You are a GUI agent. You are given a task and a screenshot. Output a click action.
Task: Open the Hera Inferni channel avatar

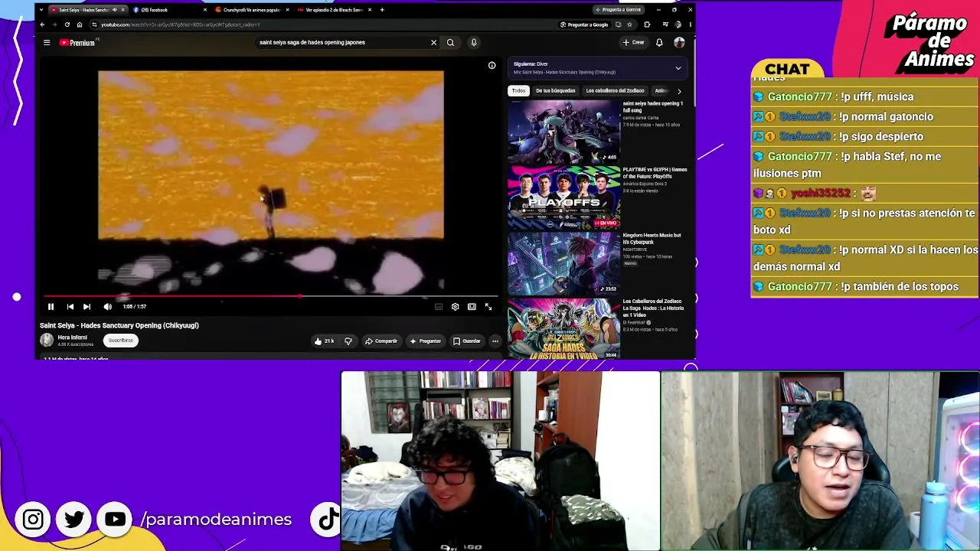47,341
